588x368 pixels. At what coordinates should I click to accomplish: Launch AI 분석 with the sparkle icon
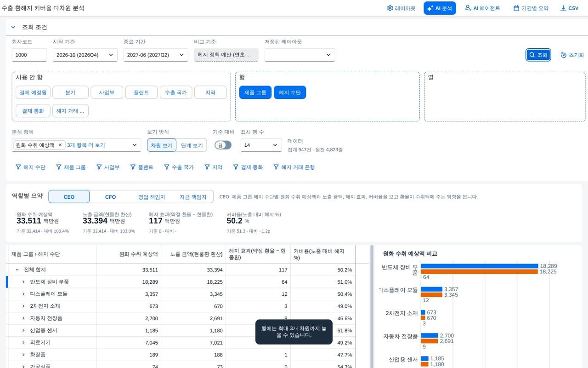(440, 8)
